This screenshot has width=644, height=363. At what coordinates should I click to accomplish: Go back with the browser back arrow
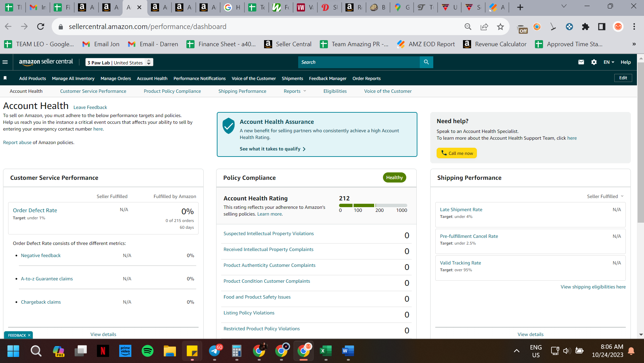click(x=8, y=27)
